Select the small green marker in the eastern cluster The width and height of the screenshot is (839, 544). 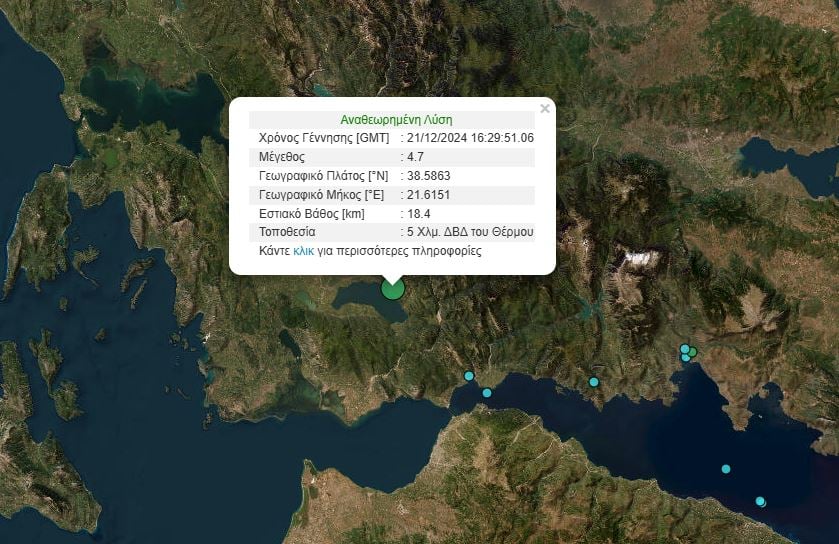[x=692, y=352]
